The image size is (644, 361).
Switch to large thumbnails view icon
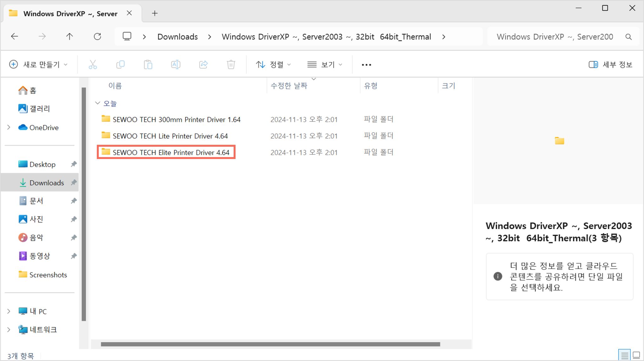pos(636,355)
